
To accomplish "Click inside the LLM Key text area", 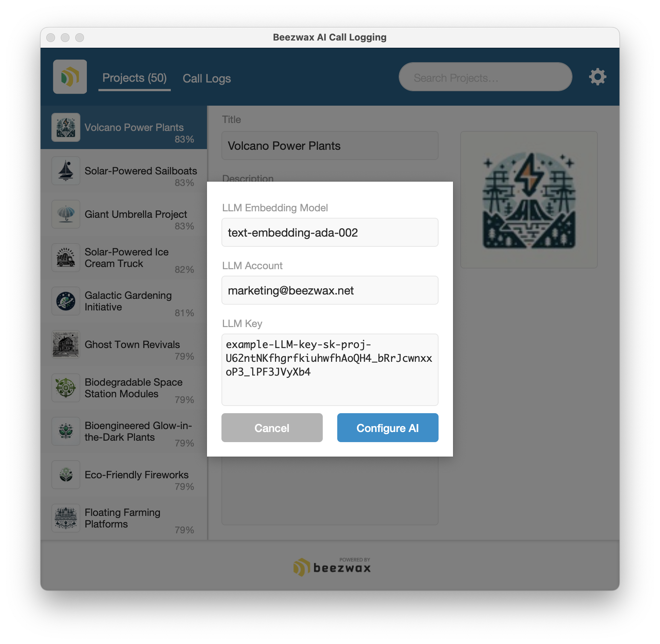I will coord(330,370).
